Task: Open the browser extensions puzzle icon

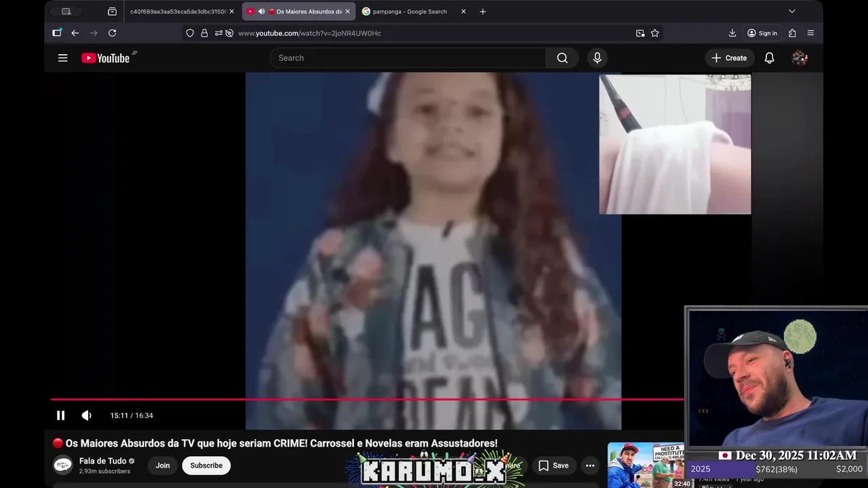Action: tap(792, 33)
